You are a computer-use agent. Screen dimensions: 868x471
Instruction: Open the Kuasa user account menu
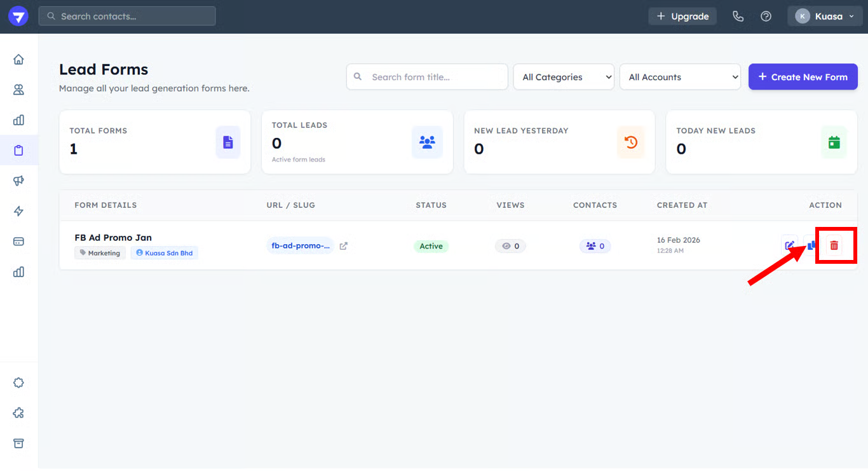tap(824, 17)
